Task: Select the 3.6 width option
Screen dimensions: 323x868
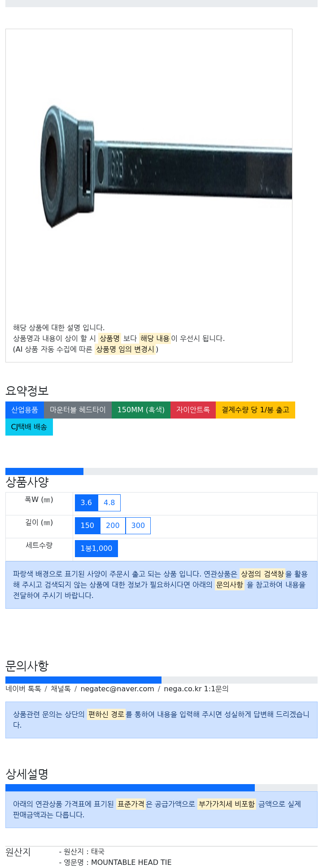Action: coord(86,503)
